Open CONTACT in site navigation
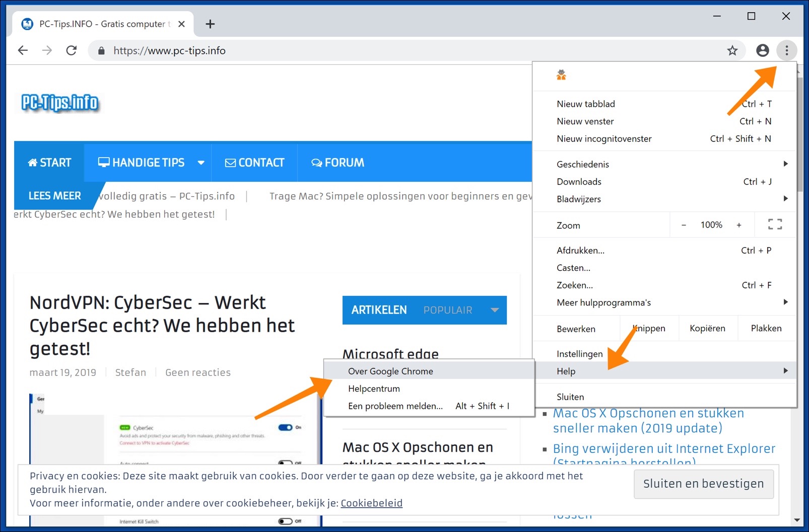 (x=254, y=163)
